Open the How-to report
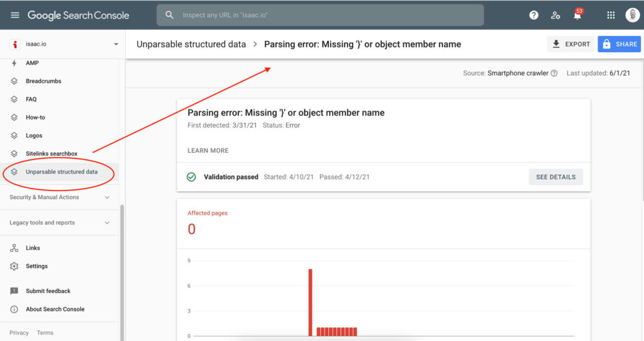 (x=35, y=117)
